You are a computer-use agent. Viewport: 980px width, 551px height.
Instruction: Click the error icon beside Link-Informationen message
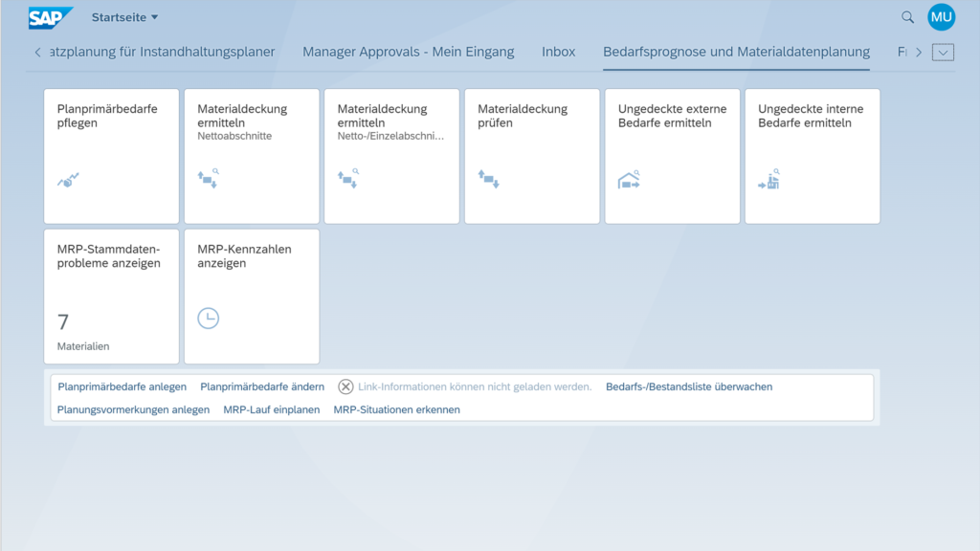[345, 386]
